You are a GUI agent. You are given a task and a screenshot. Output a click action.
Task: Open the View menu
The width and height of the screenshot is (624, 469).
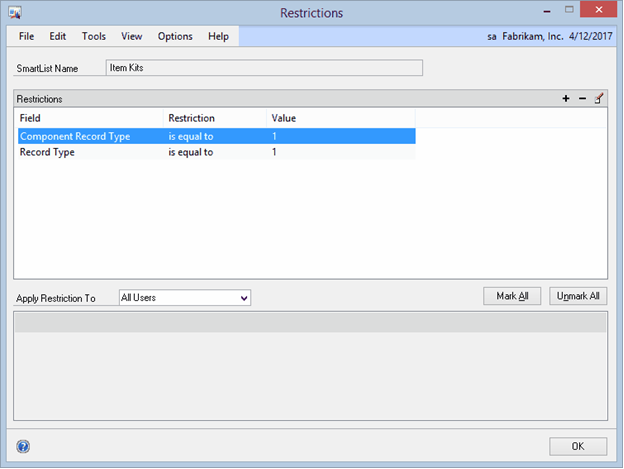(x=131, y=36)
